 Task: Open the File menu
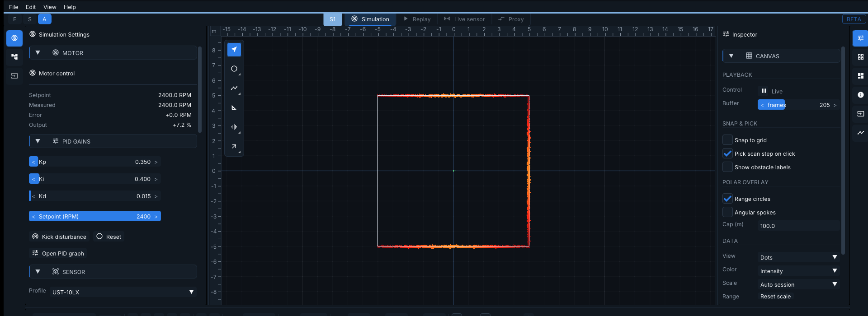14,7
